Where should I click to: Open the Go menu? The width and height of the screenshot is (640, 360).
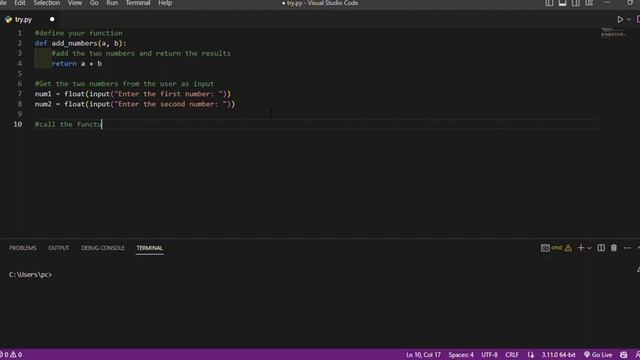(94, 3)
